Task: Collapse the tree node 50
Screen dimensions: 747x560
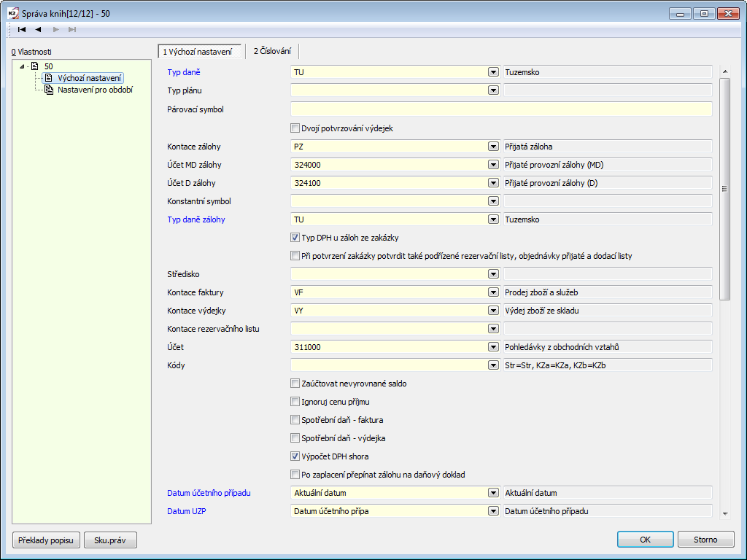Action: (x=23, y=66)
